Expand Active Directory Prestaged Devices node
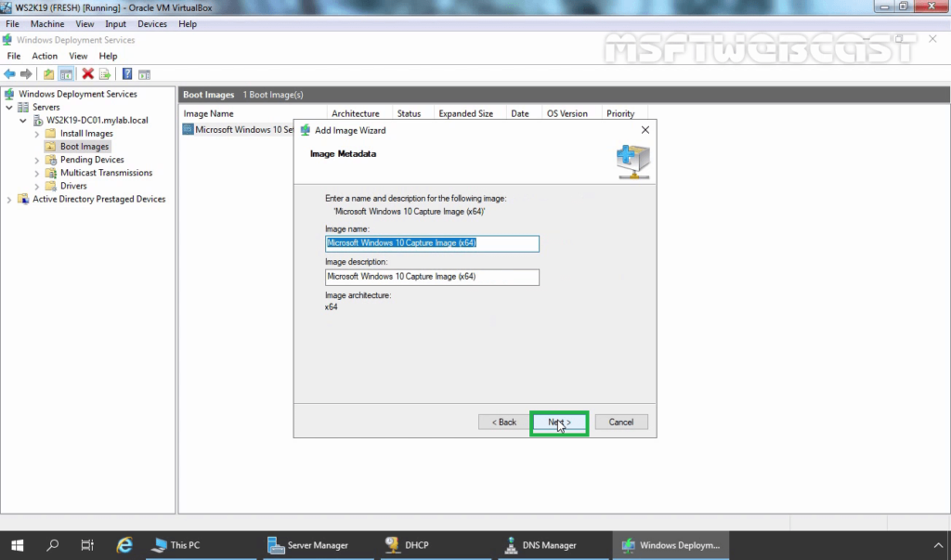Screen dimensions: 951x560 click(x=9, y=199)
